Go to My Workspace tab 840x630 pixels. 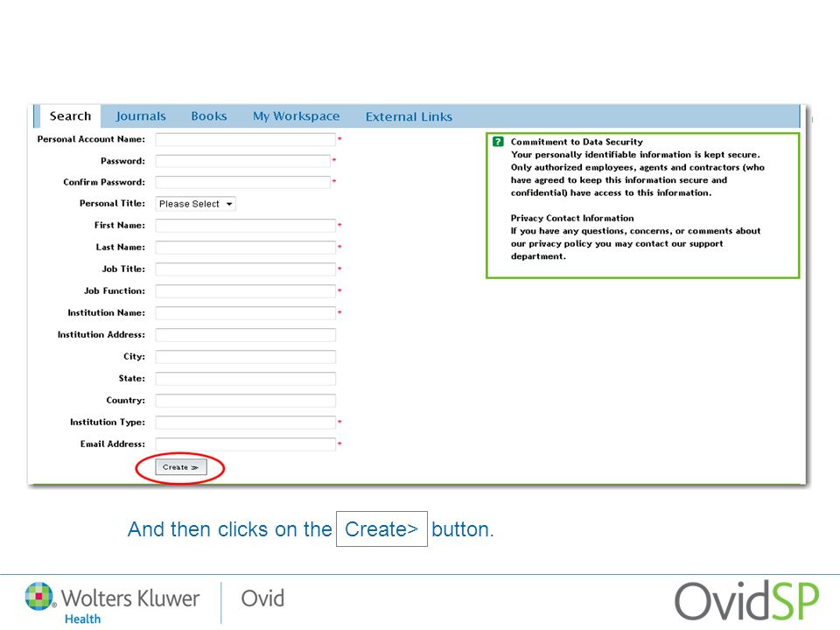[x=297, y=116]
